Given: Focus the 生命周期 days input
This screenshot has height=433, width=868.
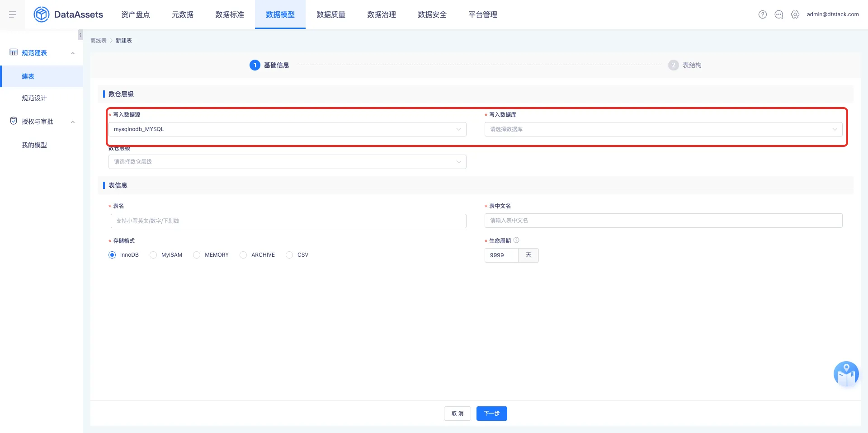Looking at the screenshot, I should (x=501, y=255).
